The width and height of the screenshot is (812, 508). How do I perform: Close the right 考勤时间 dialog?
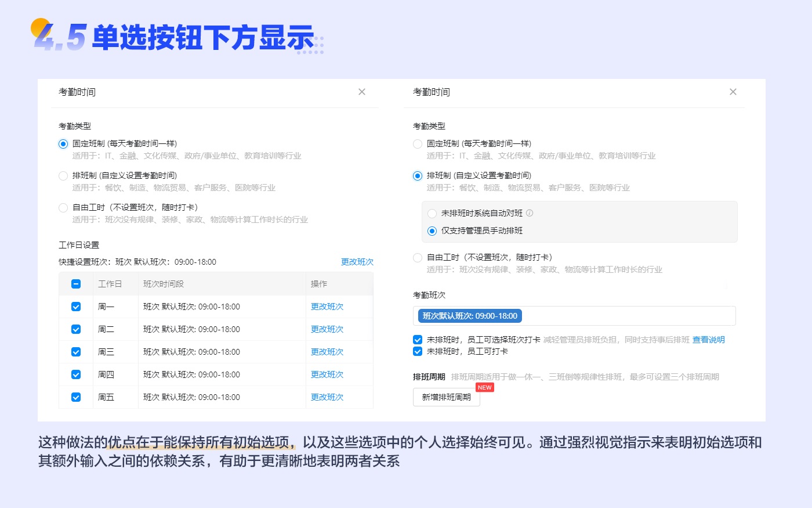point(733,92)
